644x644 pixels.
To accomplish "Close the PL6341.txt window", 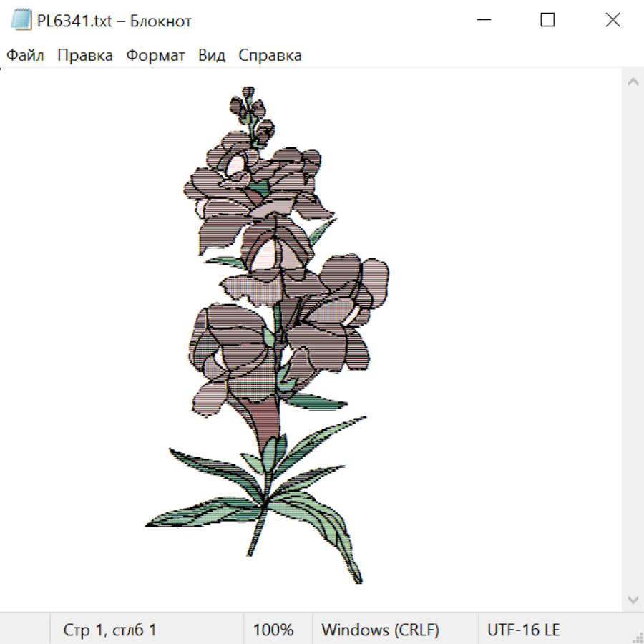I will coord(613,20).
